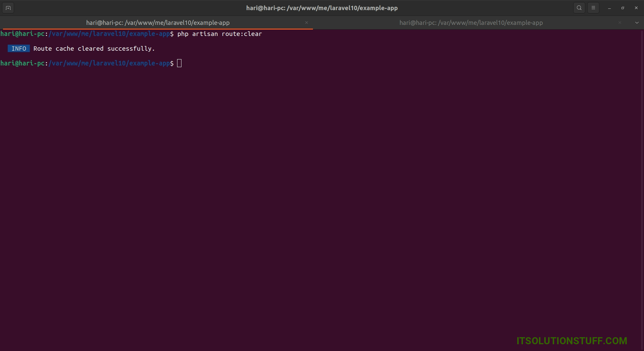Image resolution: width=644 pixels, height=351 pixels.
Task: Click the 'Route cache cleared successfully.' message
Action: click(x=94, y=49)
